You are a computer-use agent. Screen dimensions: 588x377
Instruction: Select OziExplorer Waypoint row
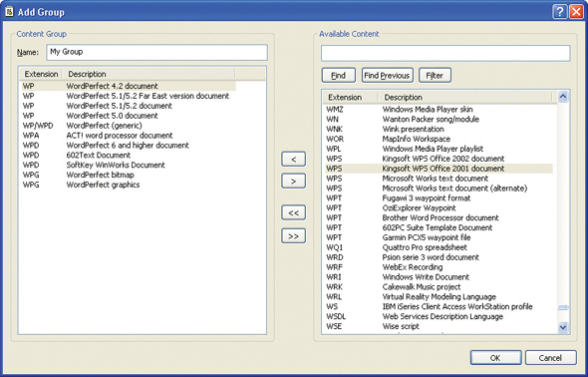tap(439, 208)
